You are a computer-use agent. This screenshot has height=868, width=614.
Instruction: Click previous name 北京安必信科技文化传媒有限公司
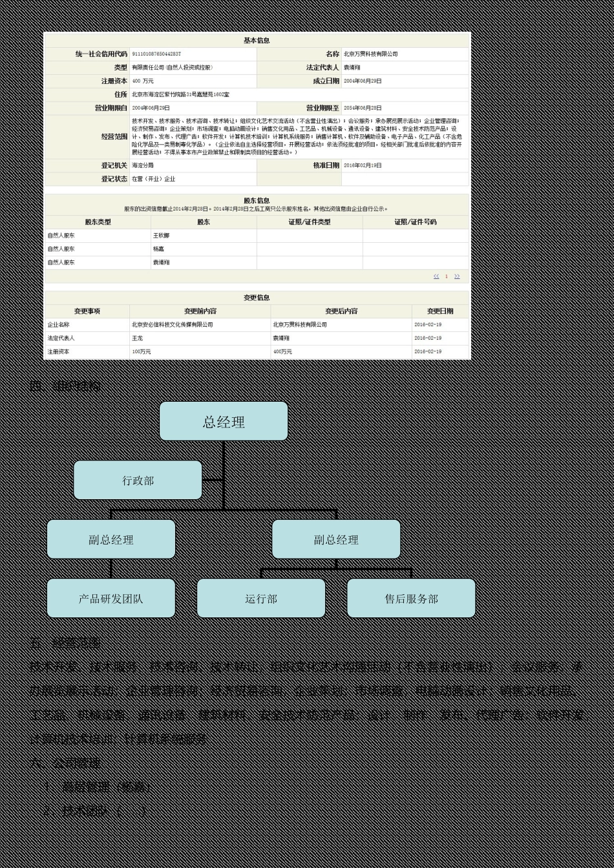coord(173,325)
